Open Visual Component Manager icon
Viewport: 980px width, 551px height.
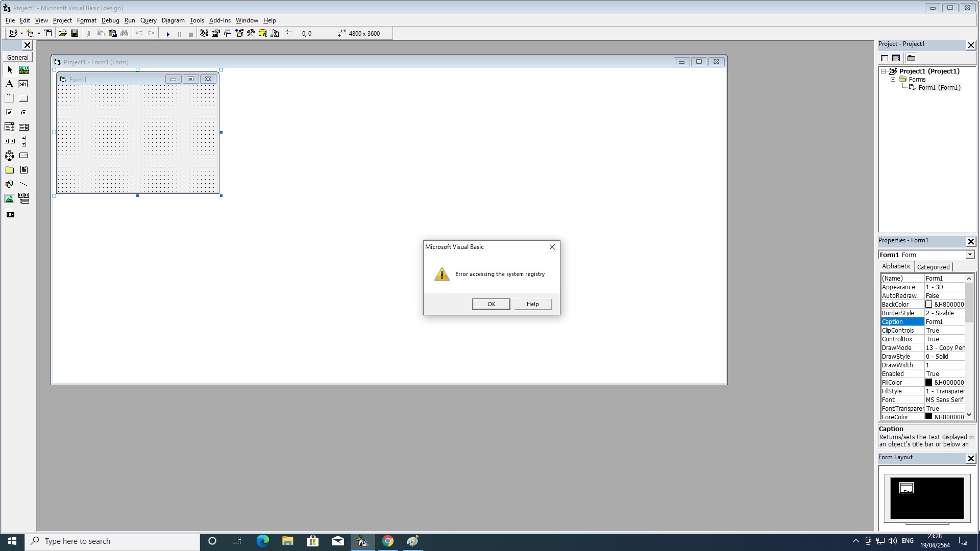(275, 34)
